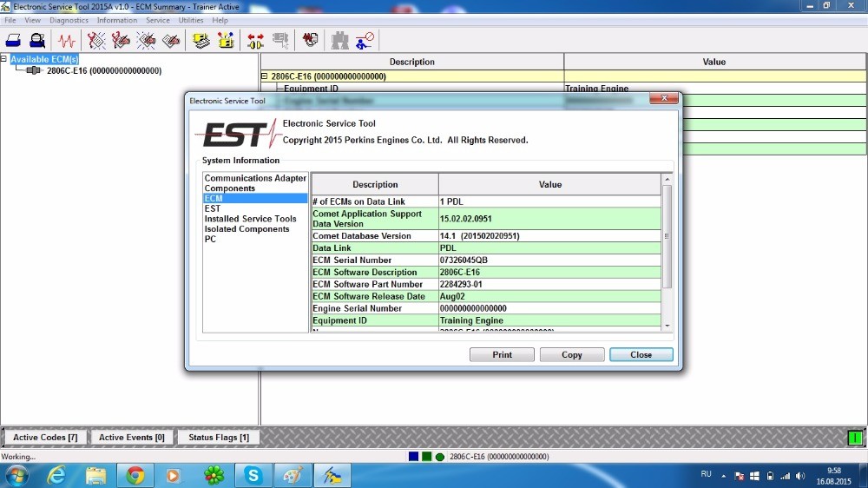This screenshot has height=488, width=868.
Task: Collapse the Available ECM(s) tree node
Action: (x=3, y=59)
